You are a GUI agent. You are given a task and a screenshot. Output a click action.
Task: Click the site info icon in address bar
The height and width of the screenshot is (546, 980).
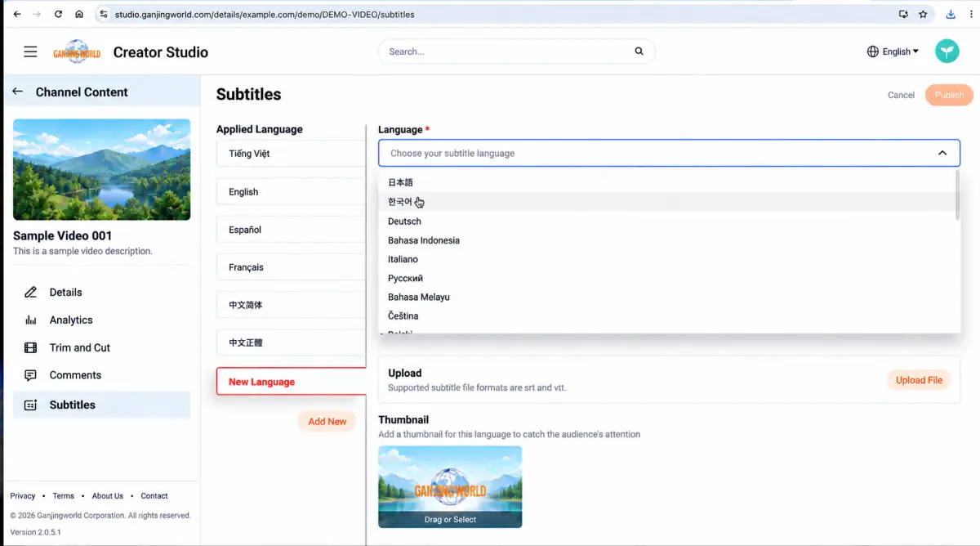pos(103,14)
